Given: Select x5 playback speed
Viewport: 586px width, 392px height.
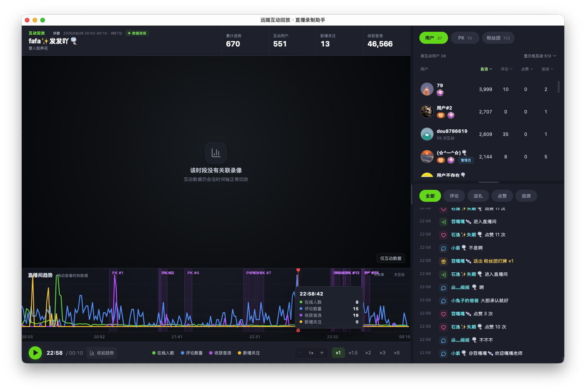Looking at the screenshot, I should click(397, 353).
